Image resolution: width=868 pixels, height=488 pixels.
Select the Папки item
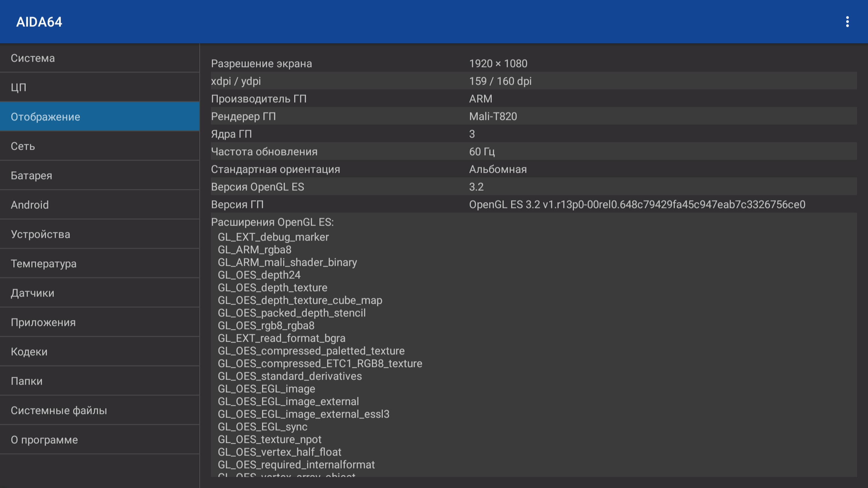pyautogui.click(x=100, y=380)
